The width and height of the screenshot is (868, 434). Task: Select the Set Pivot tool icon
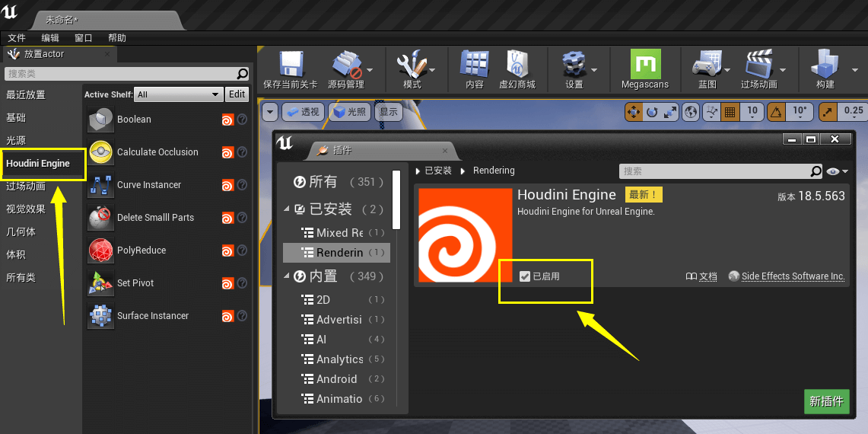(100, 282)
